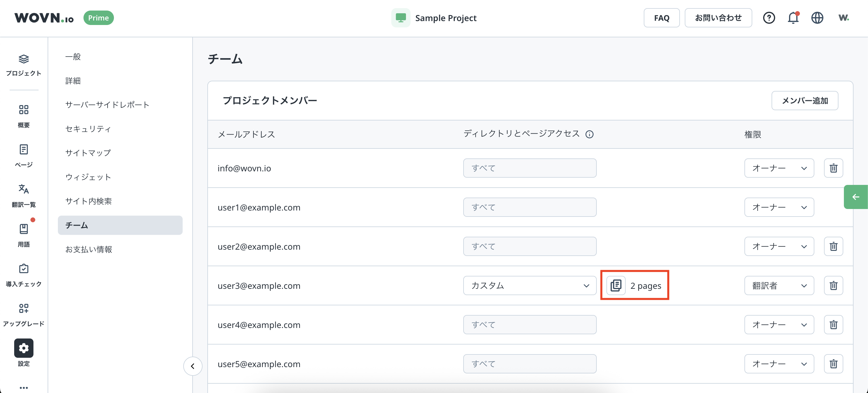Click the pages list icon beside 2 pages
Image resolution: width=868 pixels, height=393 pixels.
616,285
